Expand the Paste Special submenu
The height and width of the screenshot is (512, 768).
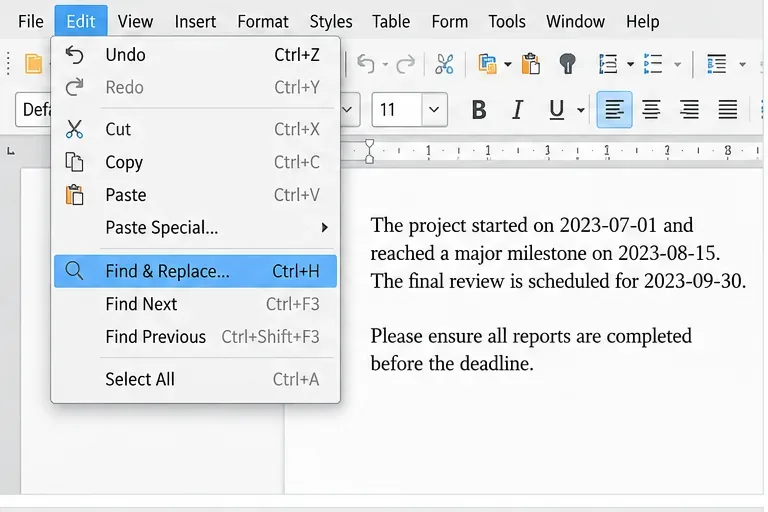tap(195, 228)
